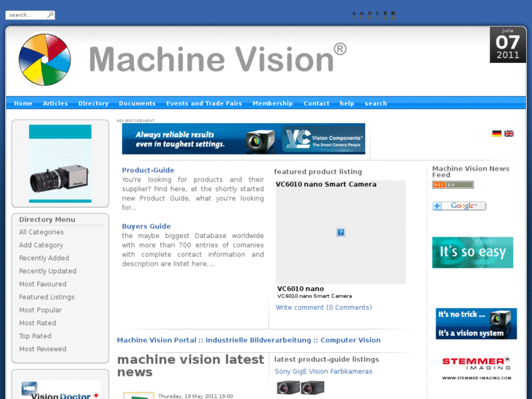Open Add Category in Directory Menu

click(x=41, y=245)
